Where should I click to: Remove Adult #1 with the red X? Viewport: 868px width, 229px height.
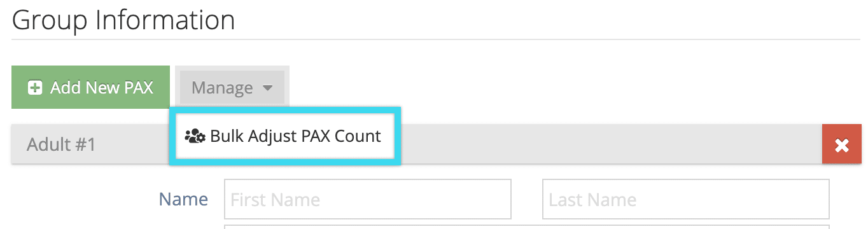842,145
